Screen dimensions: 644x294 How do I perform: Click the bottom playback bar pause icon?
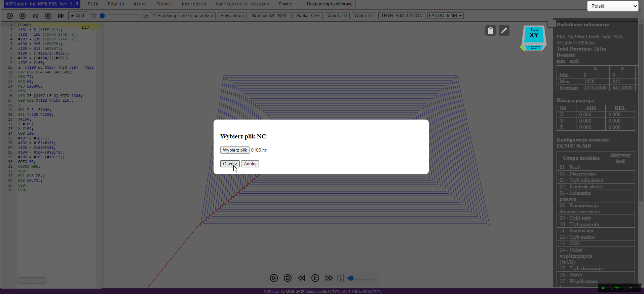click(315, 278)
